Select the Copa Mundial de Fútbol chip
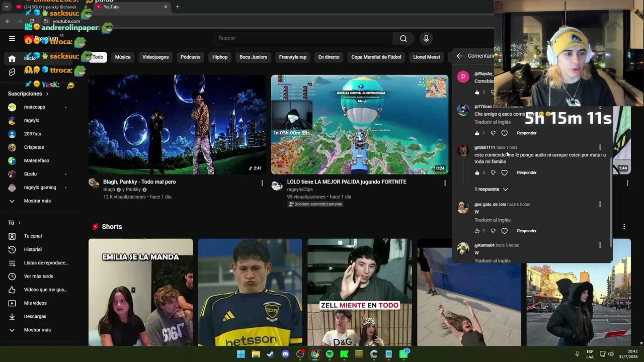The image size is (644, 362). [376, 57]
